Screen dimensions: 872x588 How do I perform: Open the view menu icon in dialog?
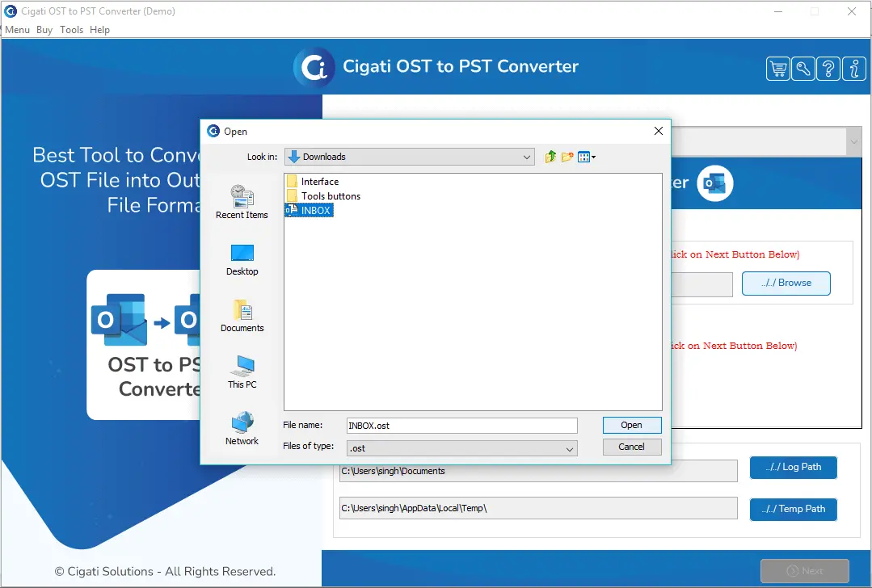586,157
